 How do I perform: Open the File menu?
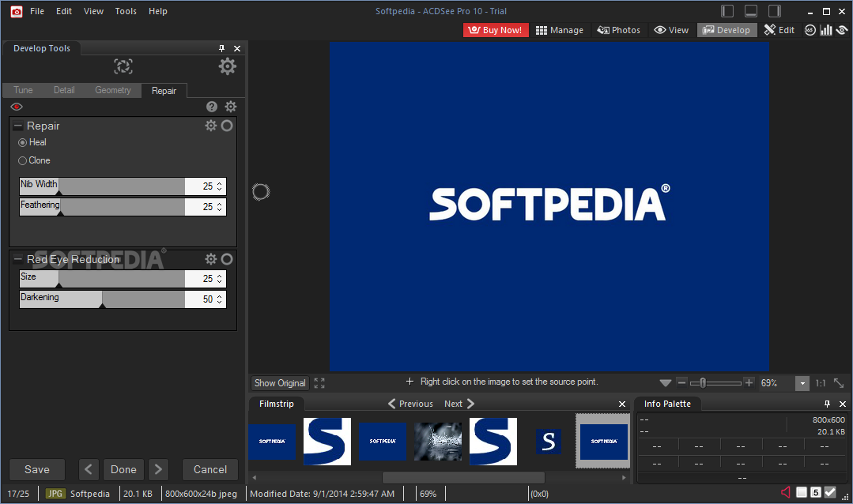(37, 11)
